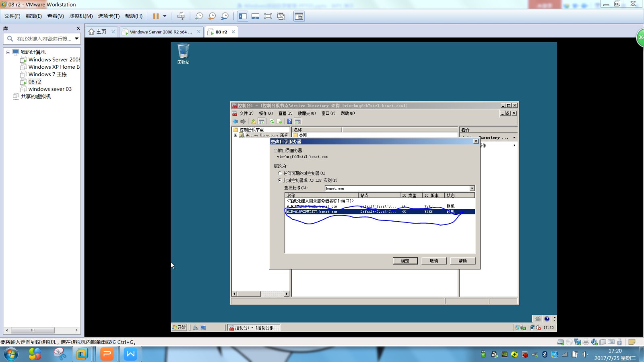Image resolution: width=644 pixels, height=362 pixels.
Task: Open the snapshot manager wrench-clock icon
Action: [225, 16]
